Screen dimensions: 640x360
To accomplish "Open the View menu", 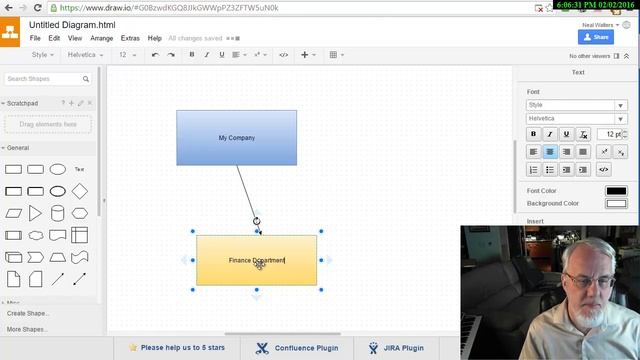I will tap(75, 38).
